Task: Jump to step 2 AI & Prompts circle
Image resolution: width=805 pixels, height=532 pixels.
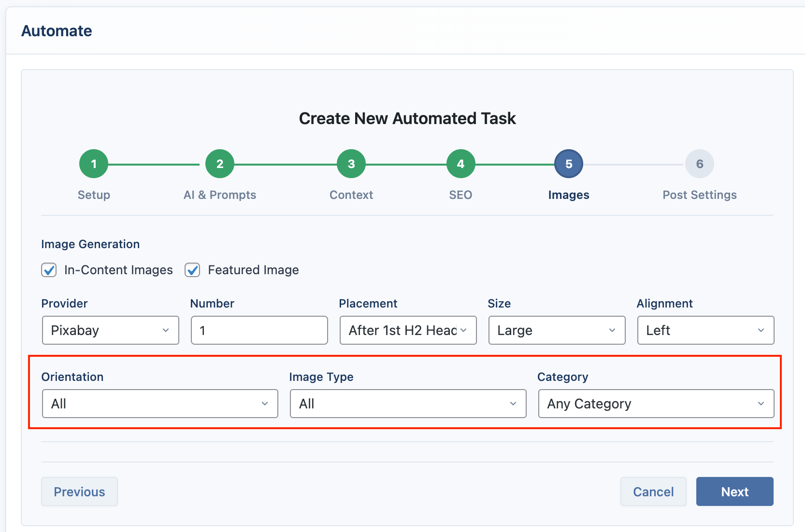Action: pos(220,164)
